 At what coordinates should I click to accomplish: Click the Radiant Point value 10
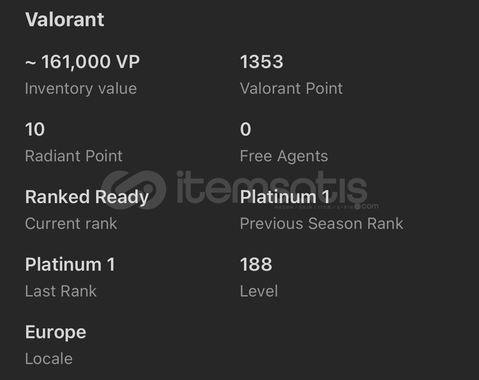(x=35, y=129)
